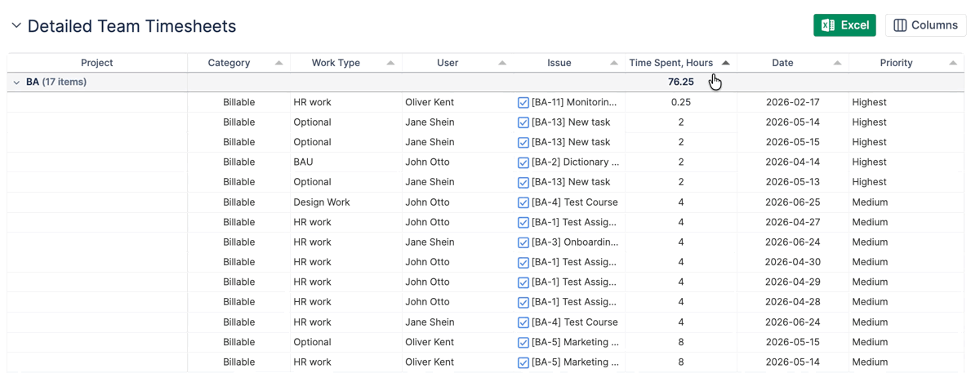
Task: Sort by the User column arrow
Action: (502, 63)
